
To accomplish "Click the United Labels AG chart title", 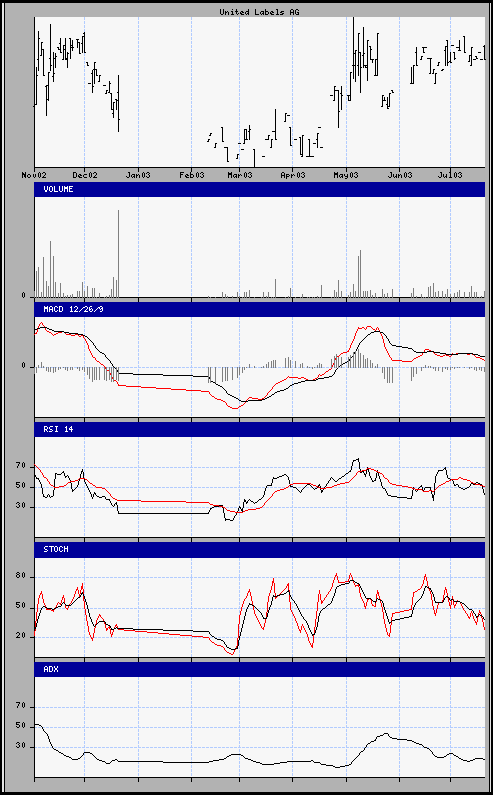I will (259, 12).
